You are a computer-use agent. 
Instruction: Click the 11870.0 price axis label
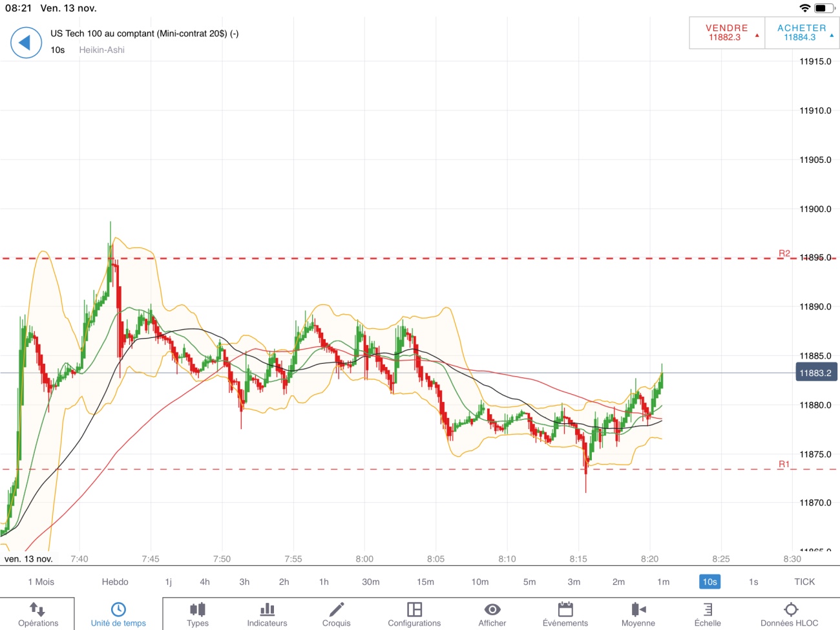click(815, 503)
